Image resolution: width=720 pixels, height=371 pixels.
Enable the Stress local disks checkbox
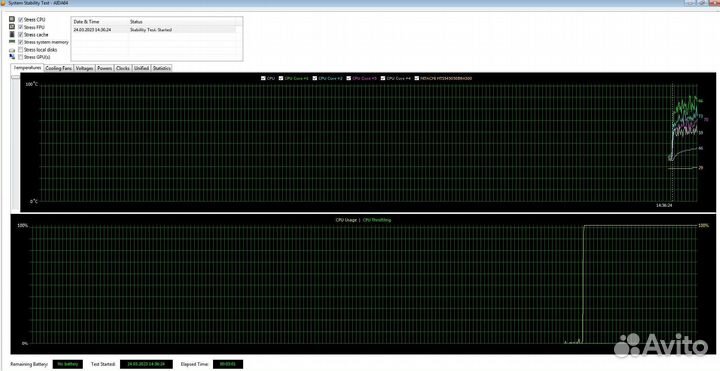coord(21,50)
